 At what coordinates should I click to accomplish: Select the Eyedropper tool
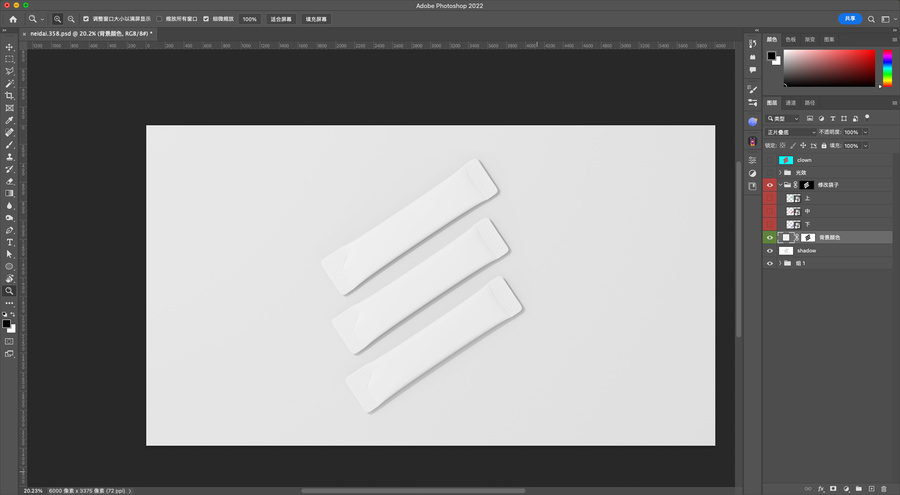[9, 120]
